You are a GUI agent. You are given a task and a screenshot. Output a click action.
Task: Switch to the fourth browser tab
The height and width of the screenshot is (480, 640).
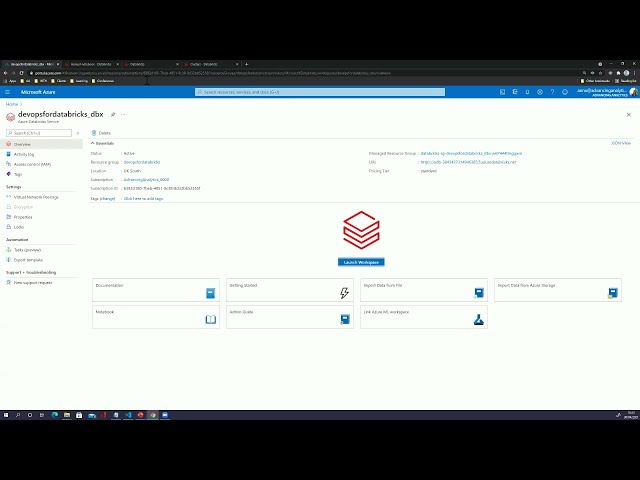[211, 64]
